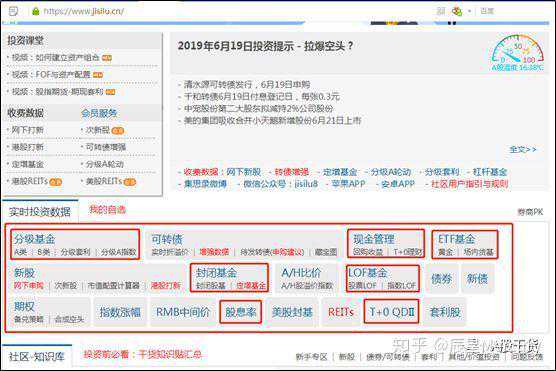556x371 pixels.
Task: Click the address bar with jisilu.cn URL
Action: [x=83, y=11]
